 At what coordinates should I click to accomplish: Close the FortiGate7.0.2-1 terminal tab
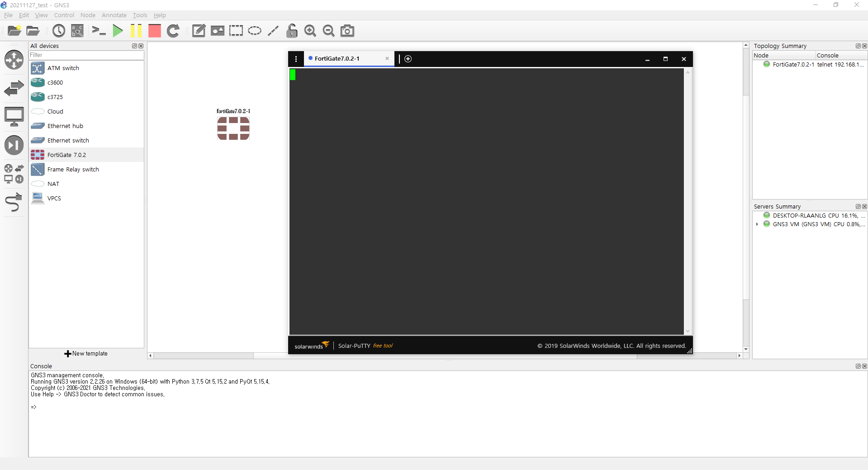click(x=387, y=58)
